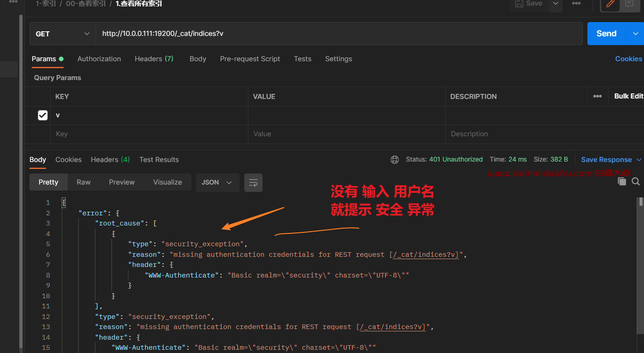Click the "WWW-Authenticate" key on line 8
Screen dimensions: 644x353
(182, 275)
